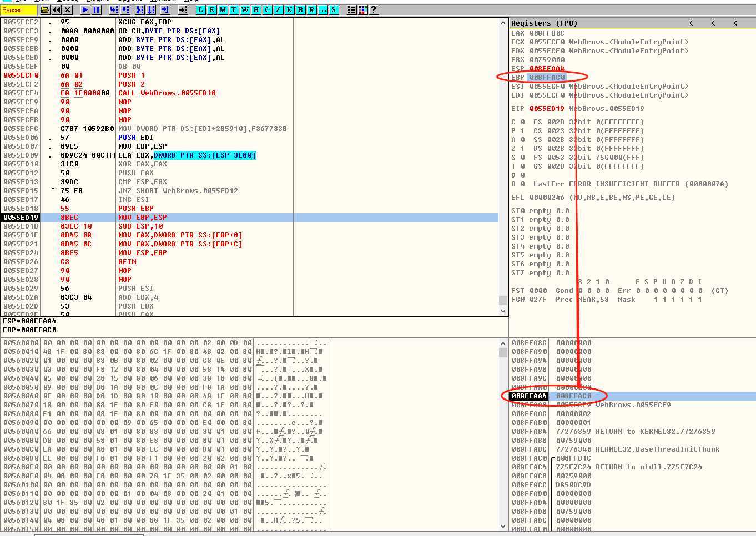Show Threads window with T button
Screen dimensions: 756x536
point(234,10)
